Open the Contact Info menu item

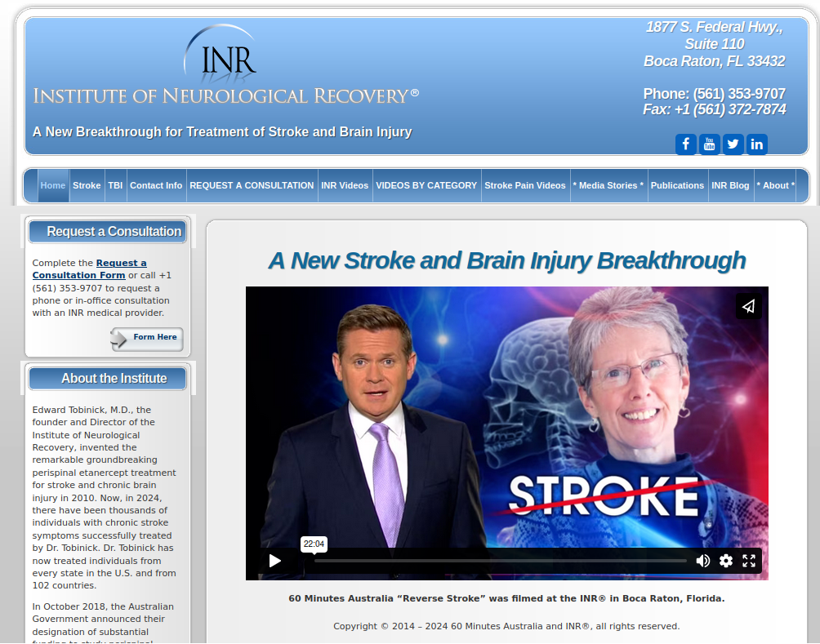pos(156,185)
